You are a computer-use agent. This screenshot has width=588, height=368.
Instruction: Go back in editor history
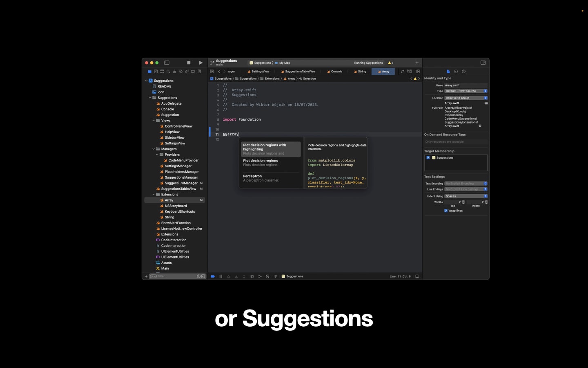(x=219, y=72)
